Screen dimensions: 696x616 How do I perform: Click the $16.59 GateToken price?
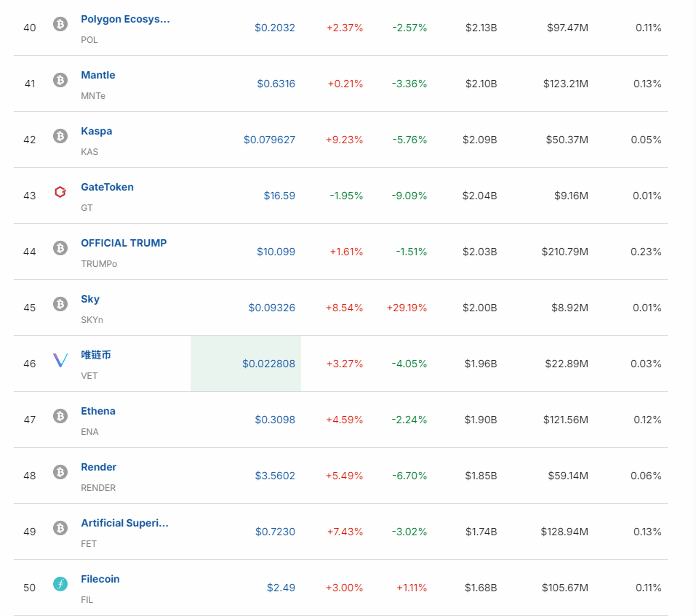point(279,196)
